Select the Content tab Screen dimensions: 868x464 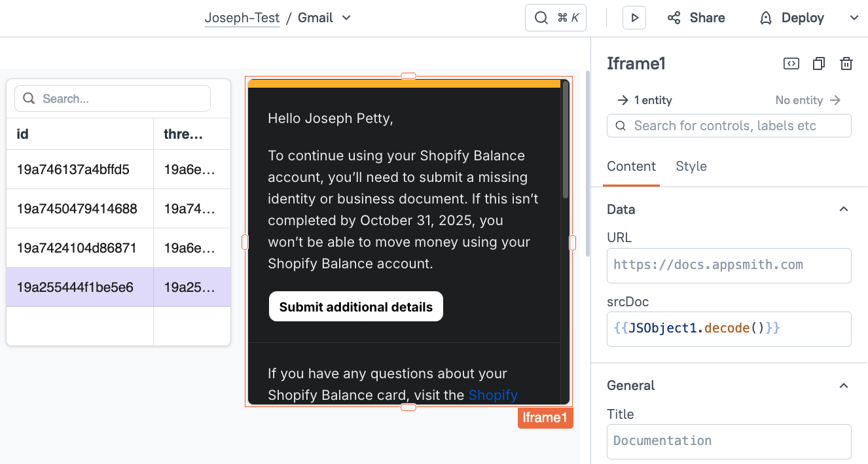631,166
